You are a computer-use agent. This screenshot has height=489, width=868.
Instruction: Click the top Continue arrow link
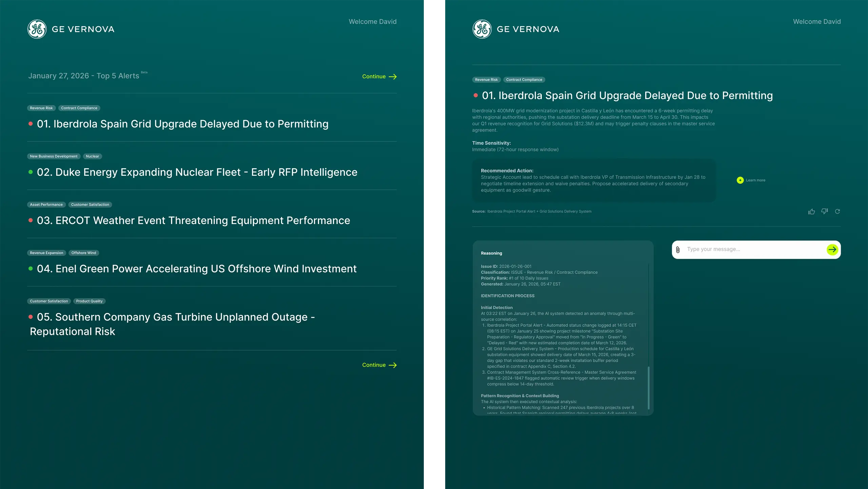click(x=379, y=77)
